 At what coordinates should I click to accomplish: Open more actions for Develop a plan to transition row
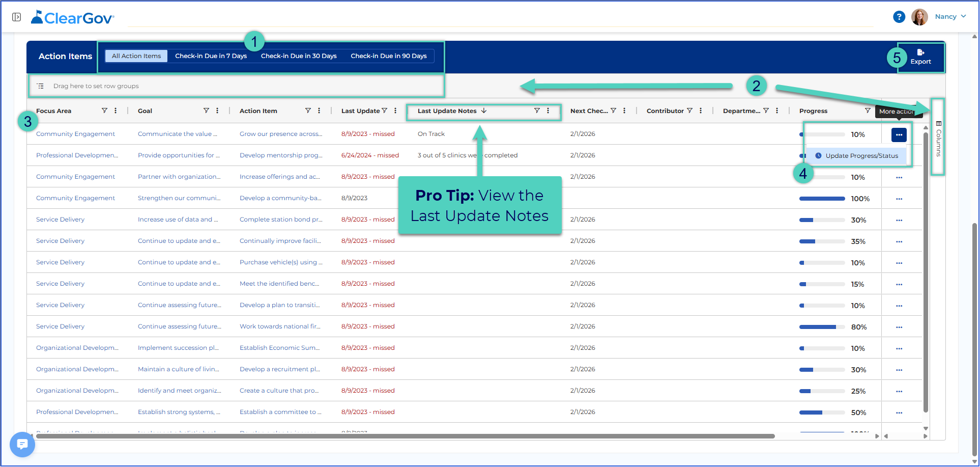[x=899, y=306]
